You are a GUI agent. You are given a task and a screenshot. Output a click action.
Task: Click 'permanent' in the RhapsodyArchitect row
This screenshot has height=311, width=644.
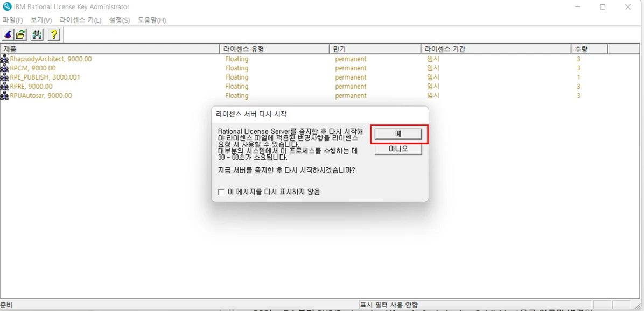pyautogui.click(x=351, y=59)
